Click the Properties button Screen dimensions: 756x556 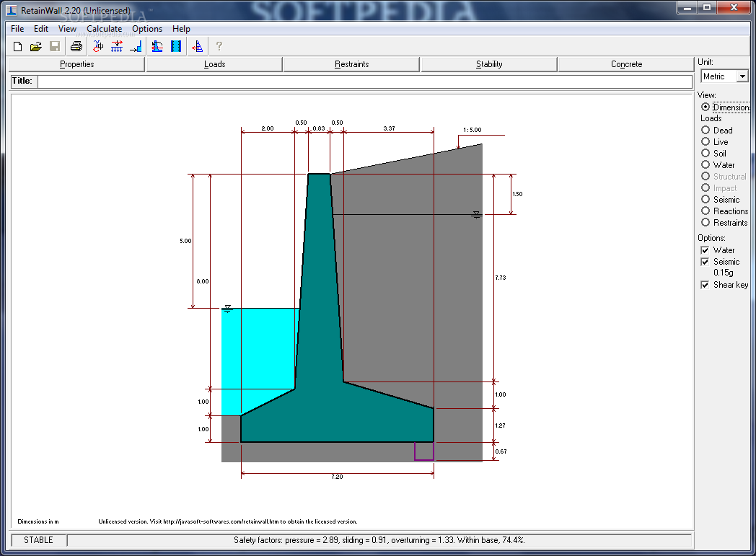[x=76, y=64]
